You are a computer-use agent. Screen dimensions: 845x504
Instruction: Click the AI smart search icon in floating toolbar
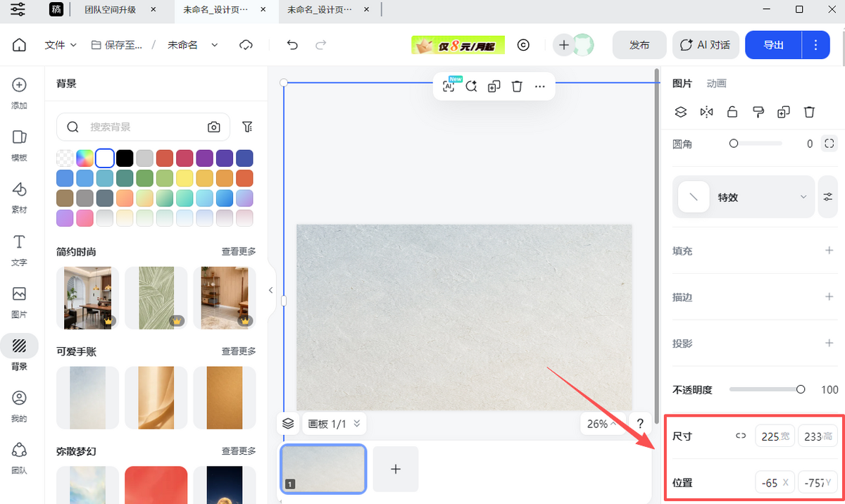472,86
